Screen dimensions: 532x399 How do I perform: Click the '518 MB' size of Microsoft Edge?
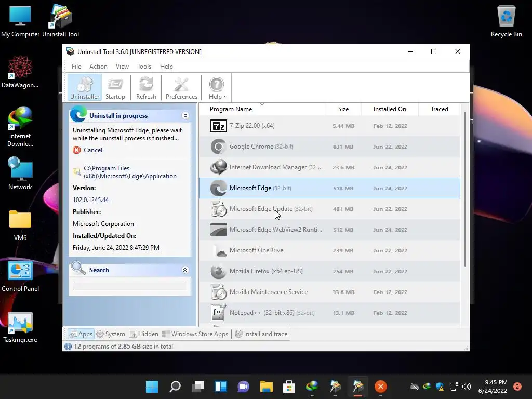coord(343,188)
